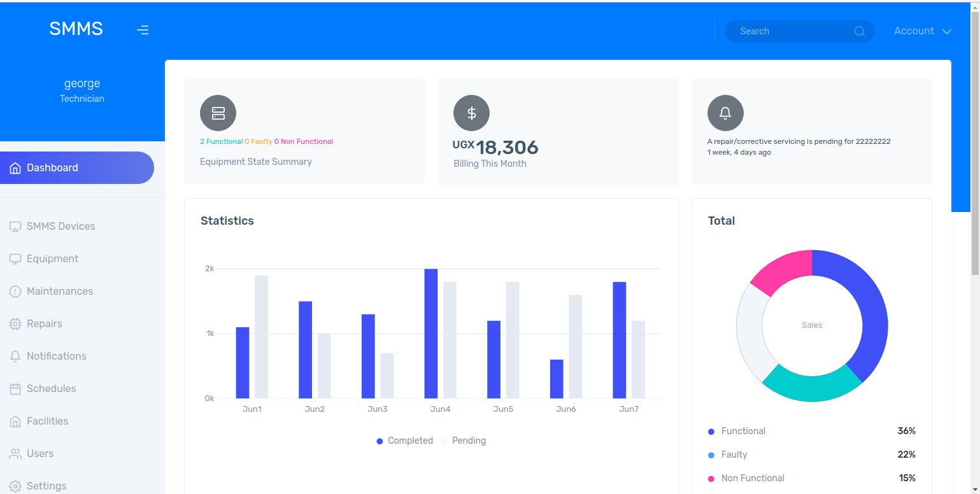This screenshot has height=494, width=980.
Task: Click the Jun1 Pending bar
Action: pyautogui.click(x=262, y=337)
